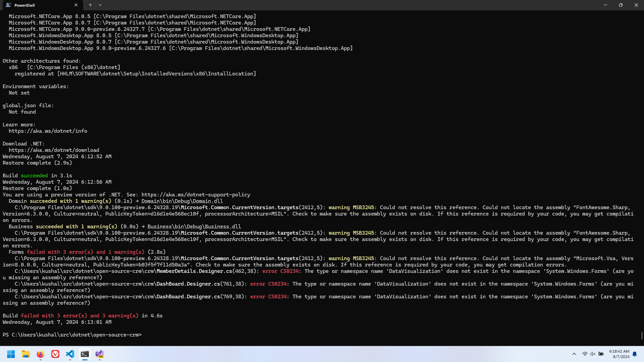Add a new terminal tab with plus button

pos(90,5)
